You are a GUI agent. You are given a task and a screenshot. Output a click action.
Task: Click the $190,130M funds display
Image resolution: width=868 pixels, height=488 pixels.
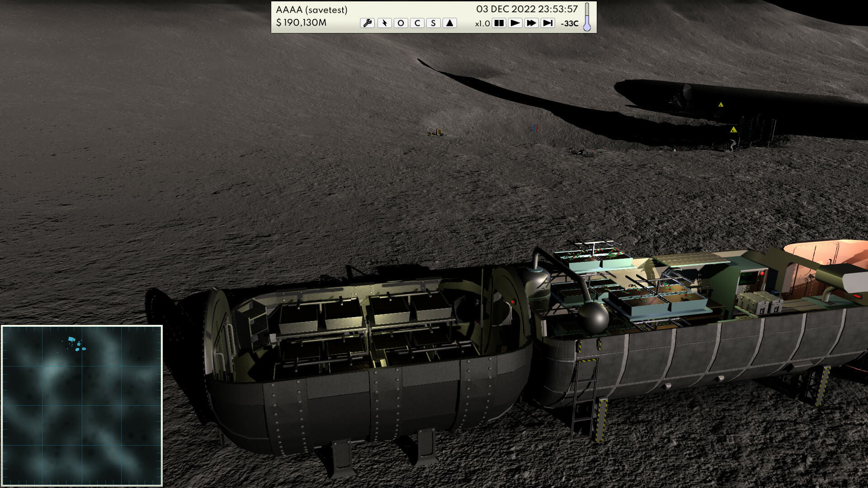[301, 23]
